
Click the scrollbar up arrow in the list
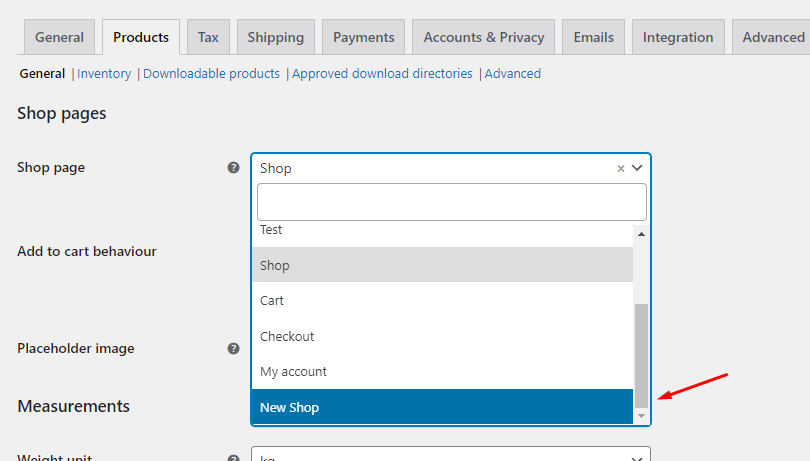tap(641, 234)
